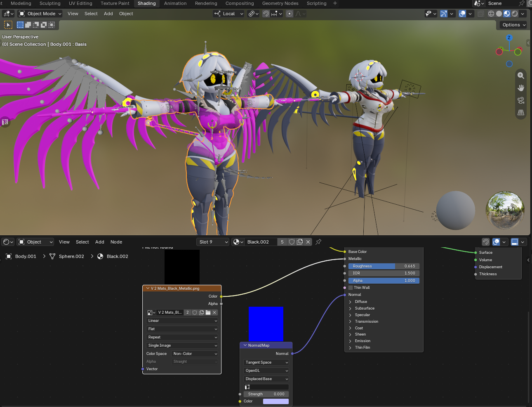
Task: Select the Select Box tool icon
Action: tap(8, 25)
